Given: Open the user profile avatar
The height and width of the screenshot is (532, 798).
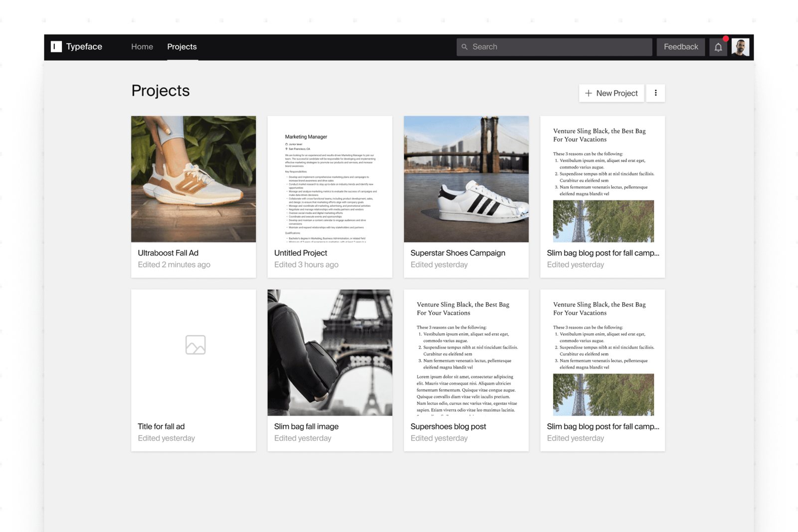Looking at the screenshot, I should (x=740, y=47).
